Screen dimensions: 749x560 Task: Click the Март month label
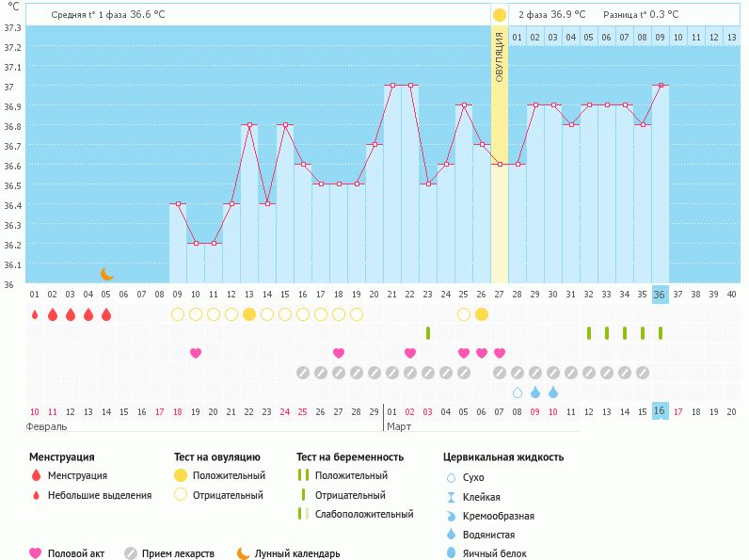tap(399, 426)
